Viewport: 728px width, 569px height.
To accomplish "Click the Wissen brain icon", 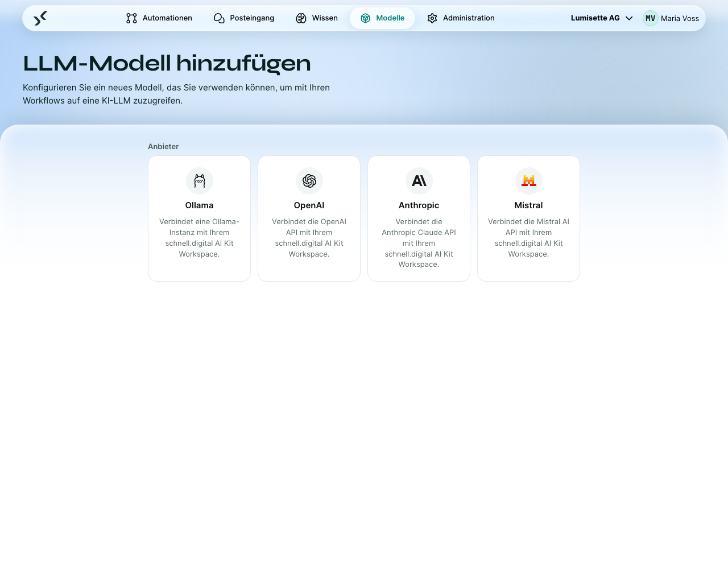I will 301,18.
